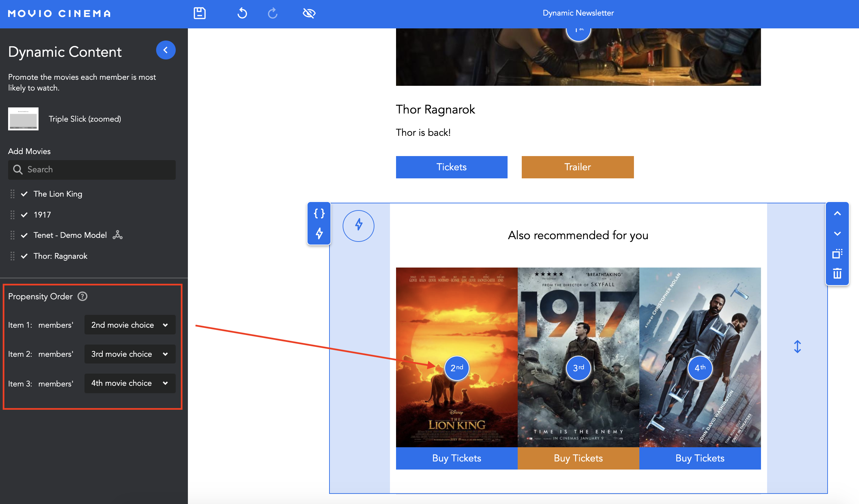Duplicate the selected block
The height and width of the screenshot is (504, 859).
[837, 254]
